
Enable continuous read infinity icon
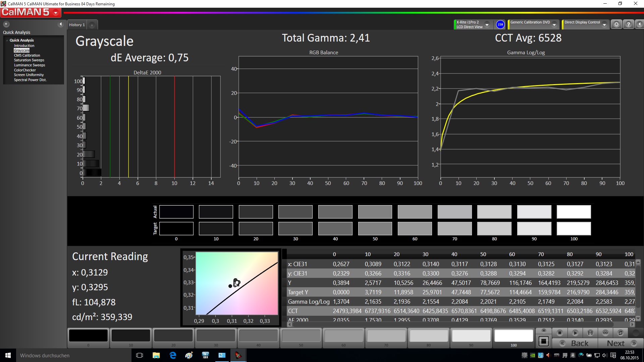(x=605, y=333)
